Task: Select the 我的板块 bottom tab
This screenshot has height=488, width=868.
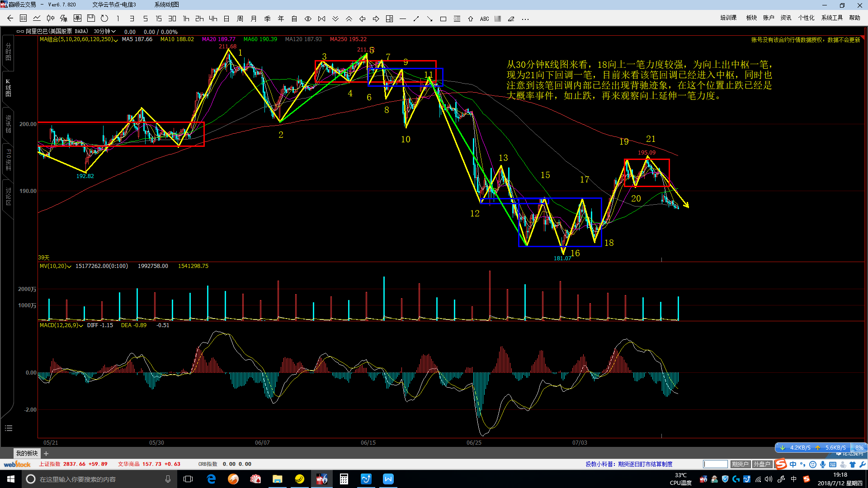Action: point(27,453)
